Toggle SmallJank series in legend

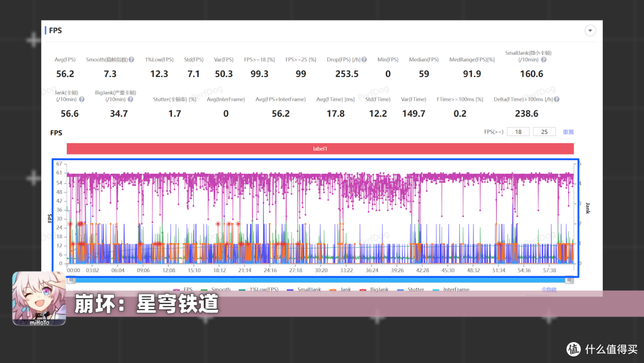(x=304, y=290)
